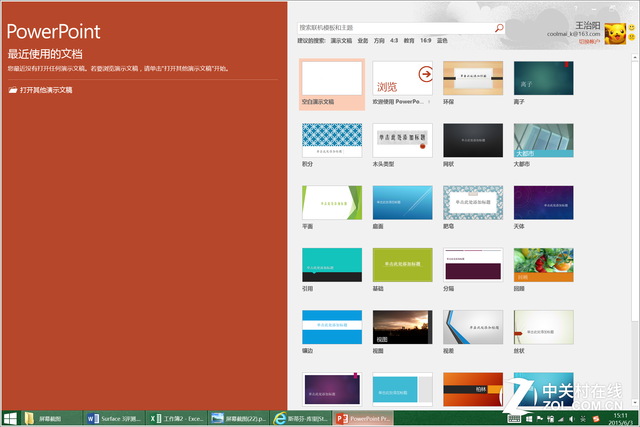Open taskbar clock showing 15:11
Image resolution: width=640 pixels, height=427 pixels.
click(x=620, y=419)
